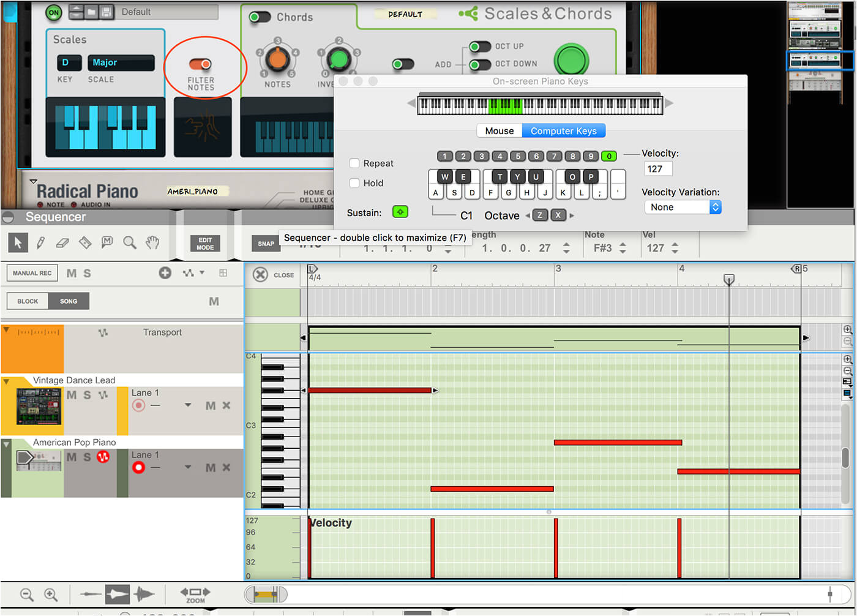Open the Major scale selector

(121, 62)
